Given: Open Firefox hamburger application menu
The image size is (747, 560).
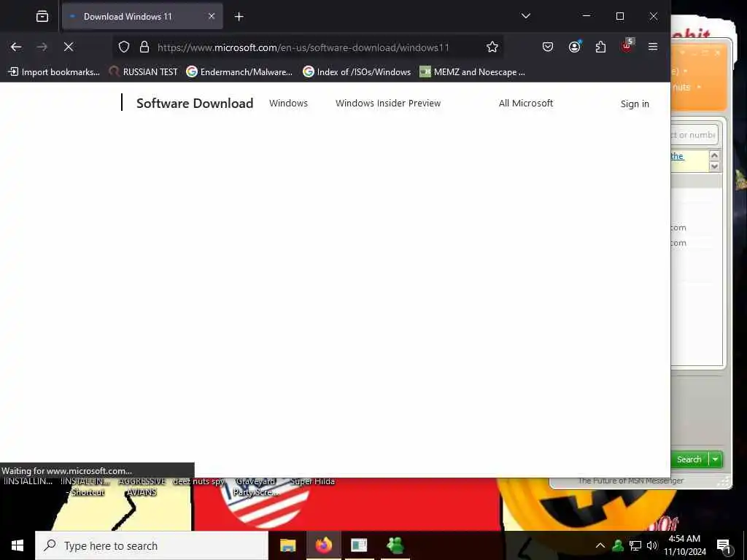Looking at the screenshot, I should point(653,47).
